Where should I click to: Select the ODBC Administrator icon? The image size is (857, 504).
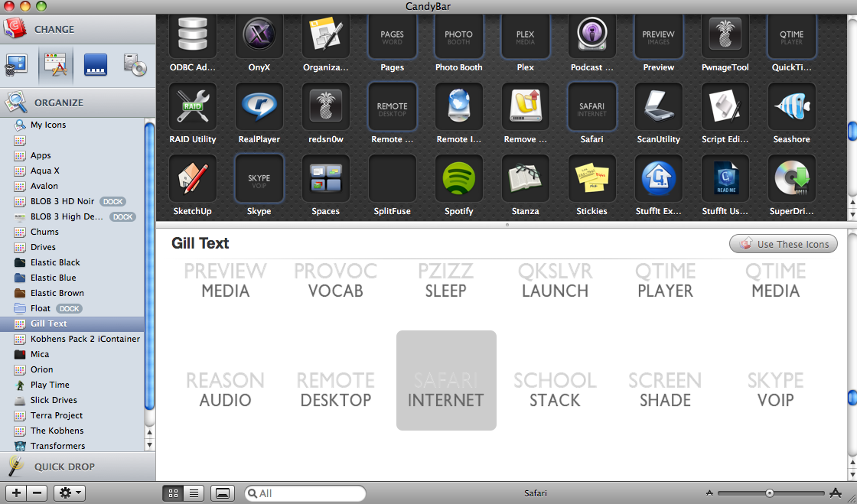click(x=192, y=34)
